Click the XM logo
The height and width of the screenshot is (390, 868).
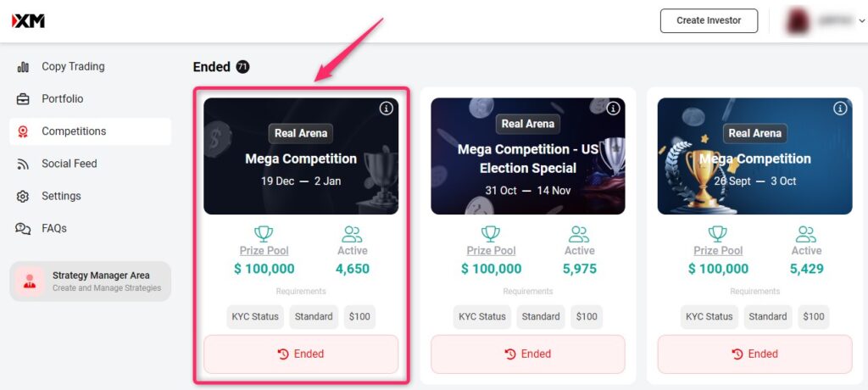(x=28, y=21)
